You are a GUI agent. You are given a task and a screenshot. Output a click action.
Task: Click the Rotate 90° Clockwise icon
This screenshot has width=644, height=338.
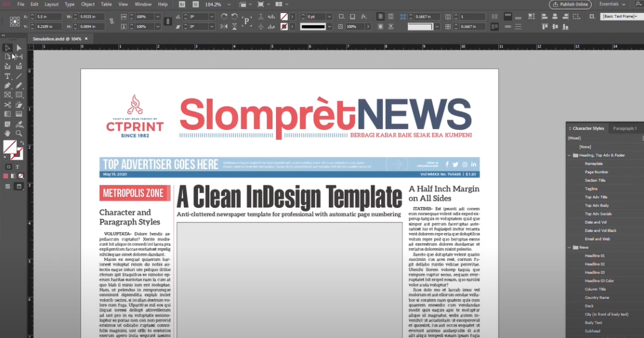224,17
